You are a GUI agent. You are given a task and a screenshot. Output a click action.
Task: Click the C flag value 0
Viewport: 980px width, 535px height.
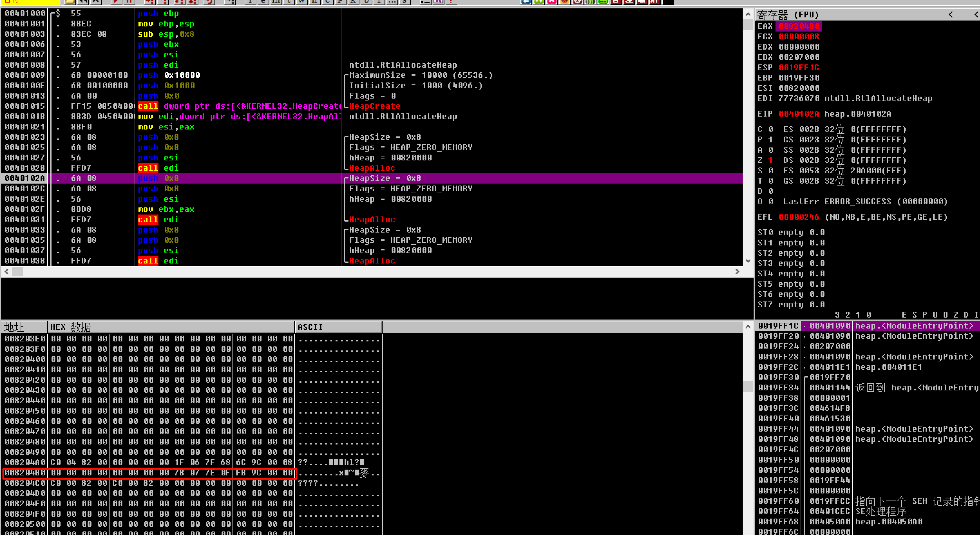pyautogui.click(x=770, y=129)
